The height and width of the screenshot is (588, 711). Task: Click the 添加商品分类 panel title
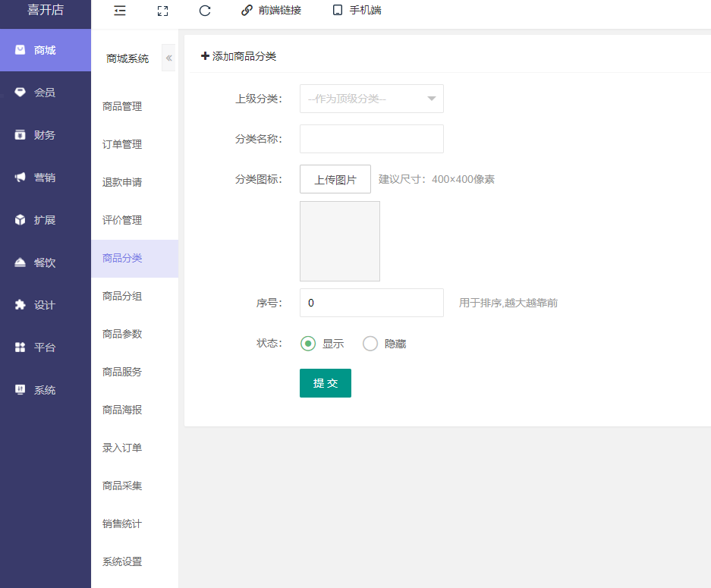238,56
